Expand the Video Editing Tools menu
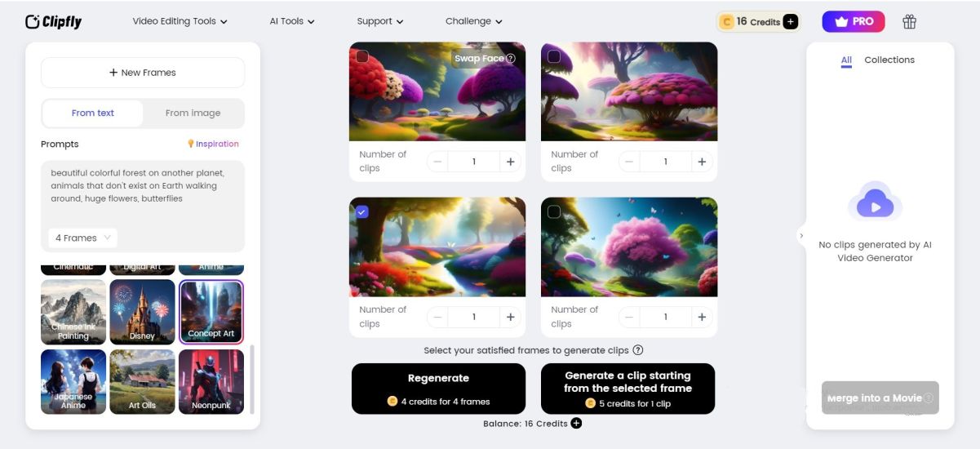Image resolution: width=980 pixels, height=449 pixels. tap(180, 21)
